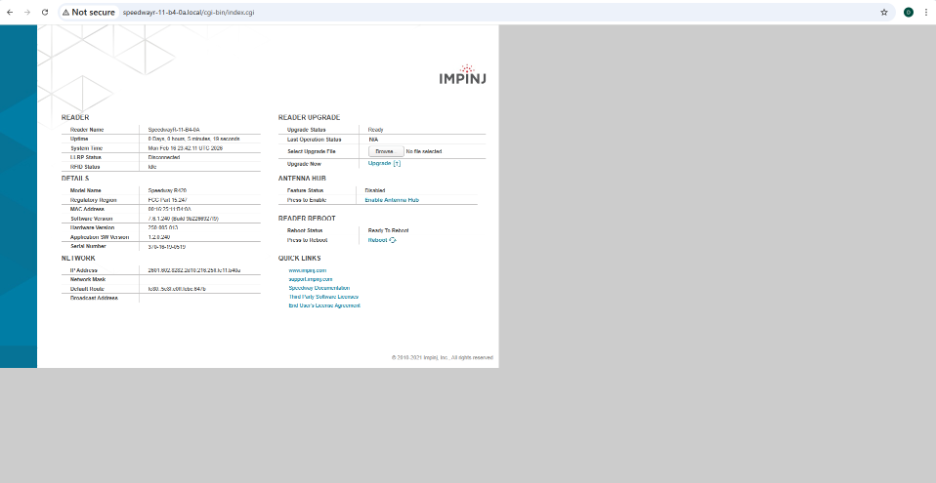Click Enable Antenna Hub link

pos(392,200)
